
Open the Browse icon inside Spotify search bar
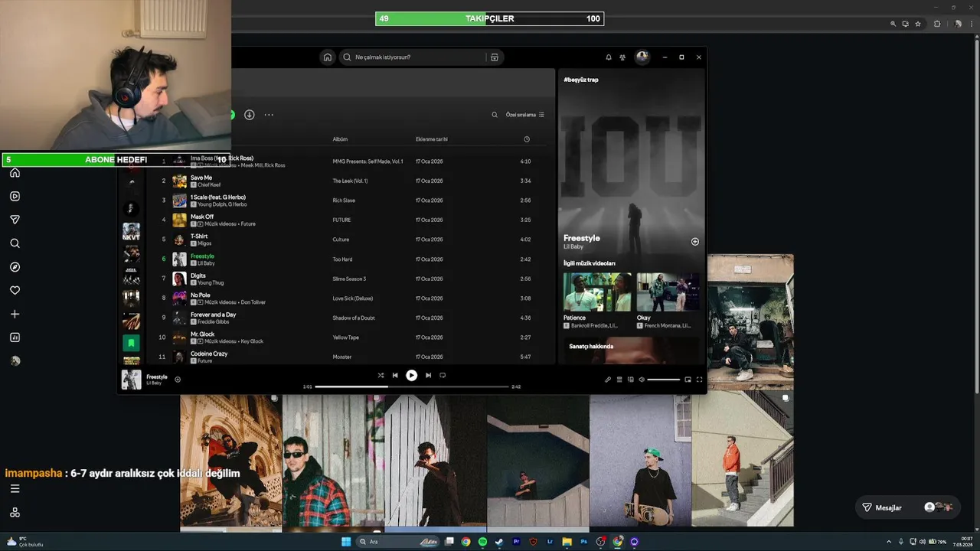click(x=495, y=57)
